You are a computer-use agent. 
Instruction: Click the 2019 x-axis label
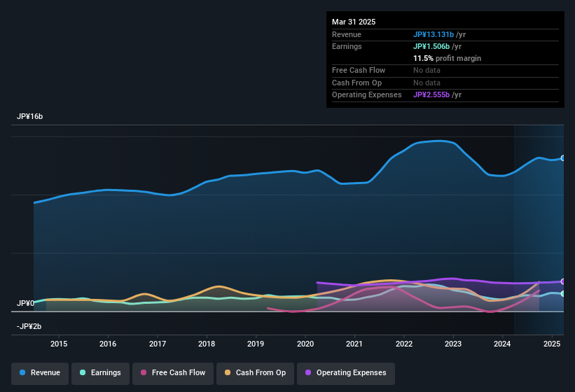256,344
